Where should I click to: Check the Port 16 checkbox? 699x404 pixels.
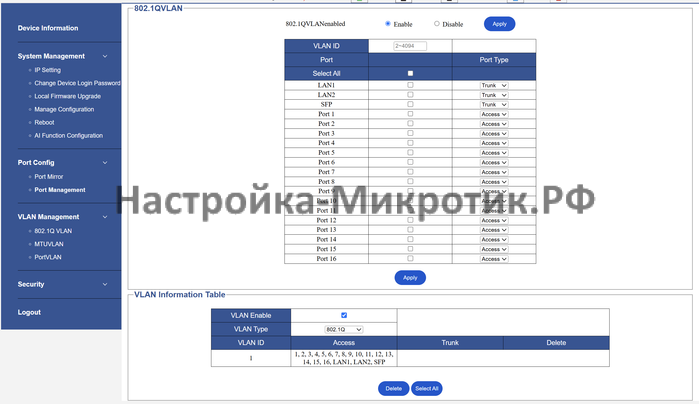point(410,258)
